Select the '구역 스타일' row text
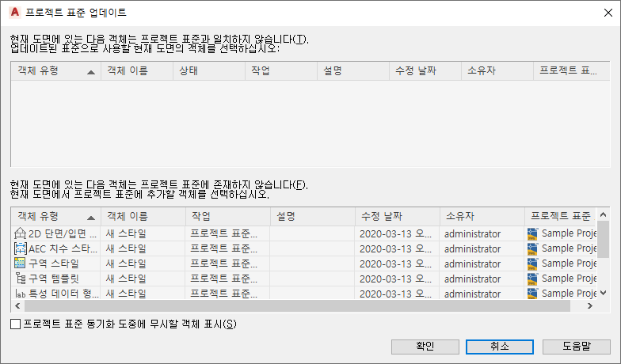Image resolution: width=621 pixels, height=364 pixels. click(x=54, y=264)
